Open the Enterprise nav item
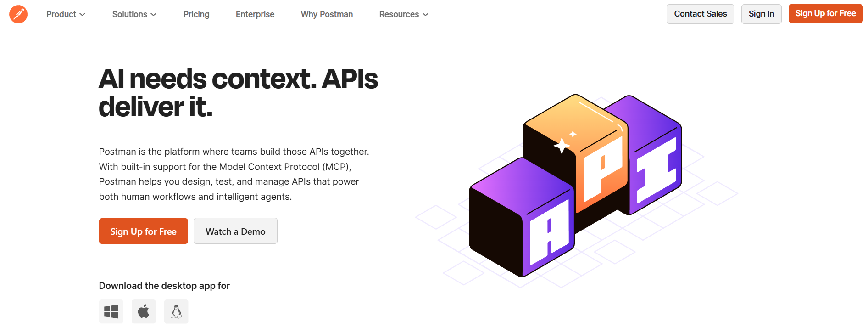Viewport: 868px width, 333px height. (255, 14)
